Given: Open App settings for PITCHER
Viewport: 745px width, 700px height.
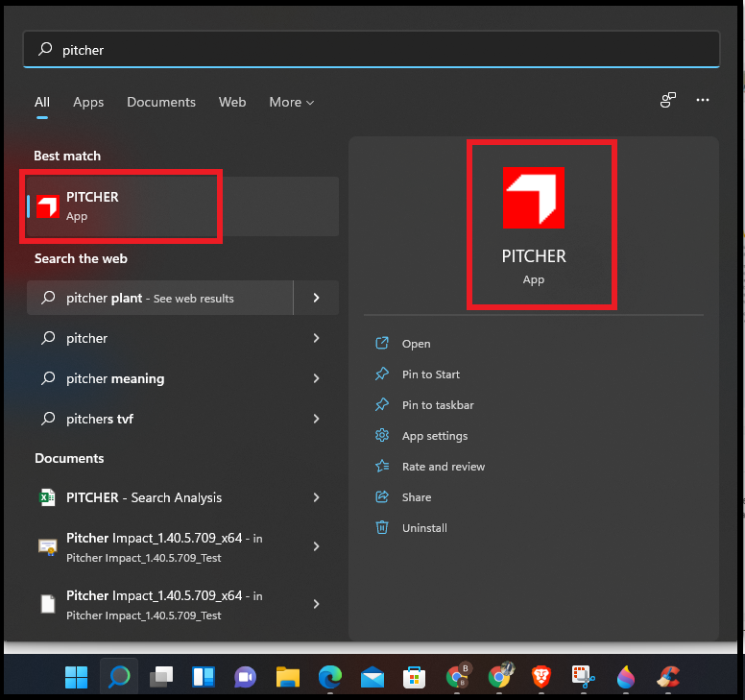Looking at the screenshot, I should pos(434,436).
